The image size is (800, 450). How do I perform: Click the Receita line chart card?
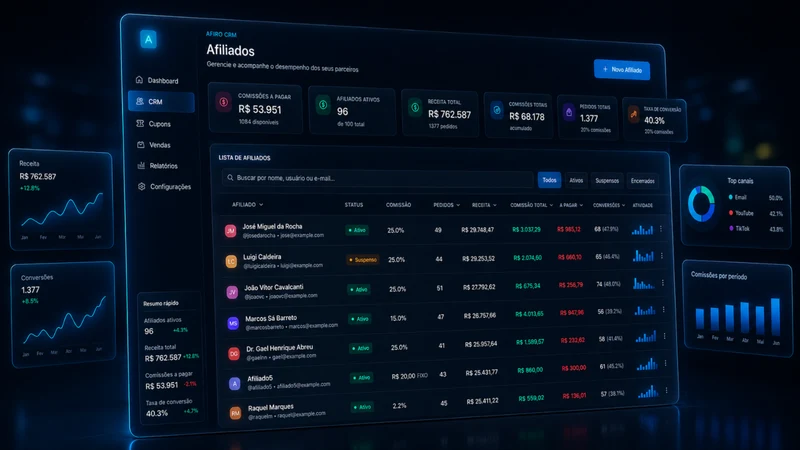(61, 200)
